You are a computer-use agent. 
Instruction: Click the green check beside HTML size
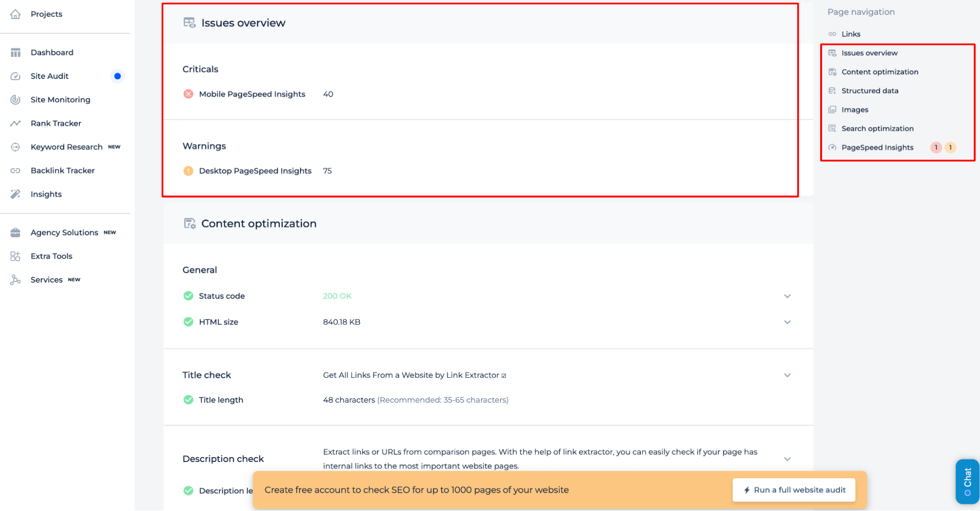(x=188, y=322)
